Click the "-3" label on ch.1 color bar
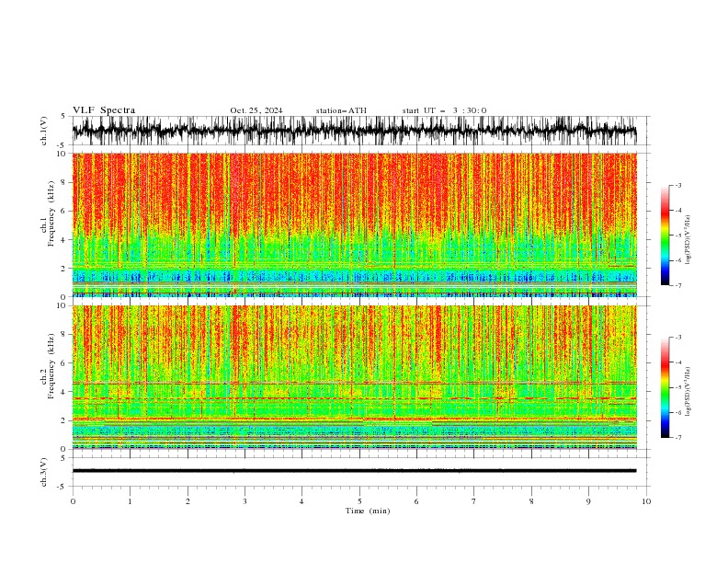Screen dimensions: 728x563 (x=678, y=185)
